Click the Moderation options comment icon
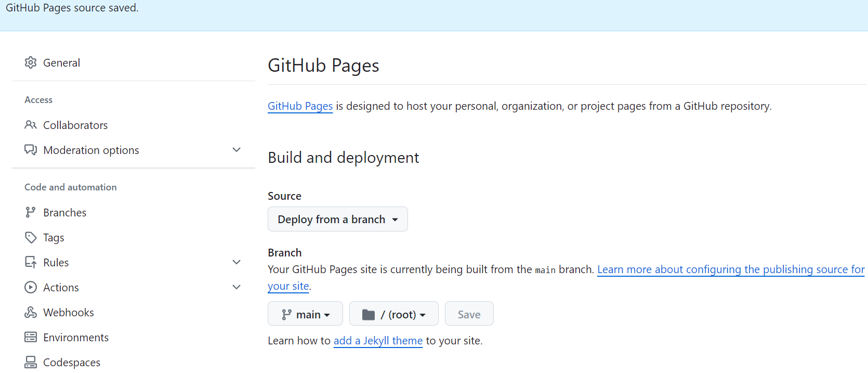 click(31, 150)
